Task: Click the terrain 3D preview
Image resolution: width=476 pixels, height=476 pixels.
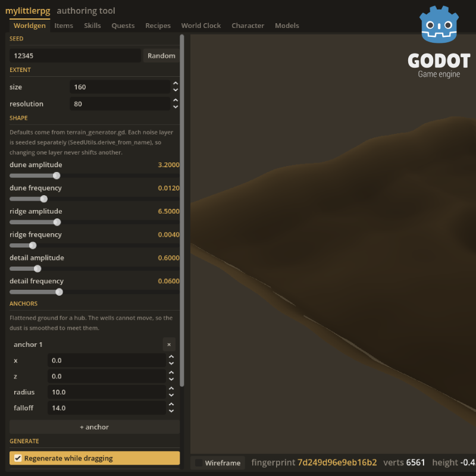Action: click(333, 244)
